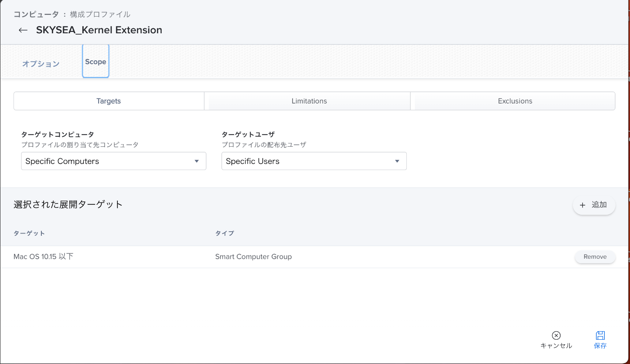The width and height of the screenshot is (630, 364).
Task: Click the タイプ column header
Action: point(225,233)
